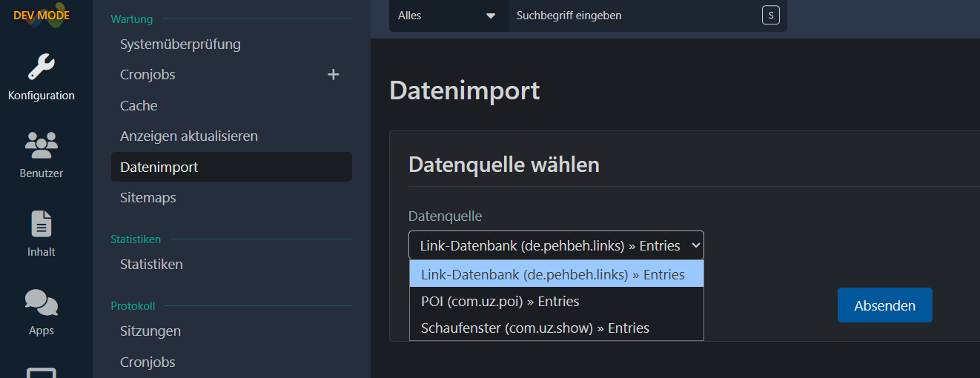Open Systemüberprüfung menu item

point(180,44)
